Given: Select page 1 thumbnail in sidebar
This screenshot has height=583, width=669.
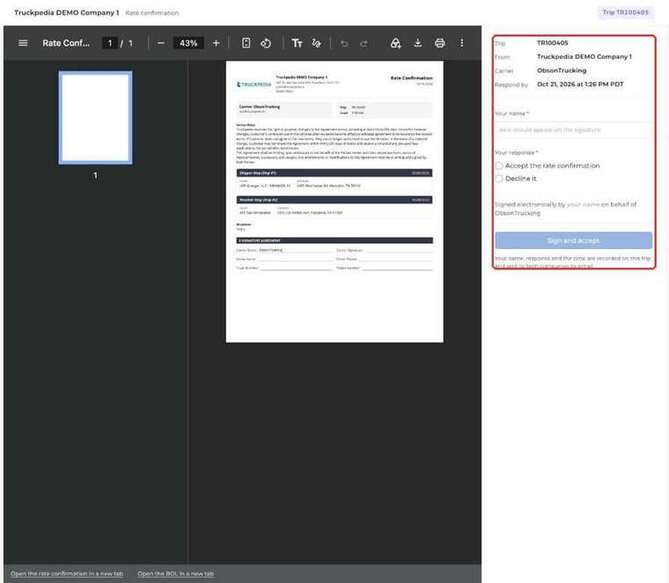Looking at the screenshot, I should click(x=96, y=118).
